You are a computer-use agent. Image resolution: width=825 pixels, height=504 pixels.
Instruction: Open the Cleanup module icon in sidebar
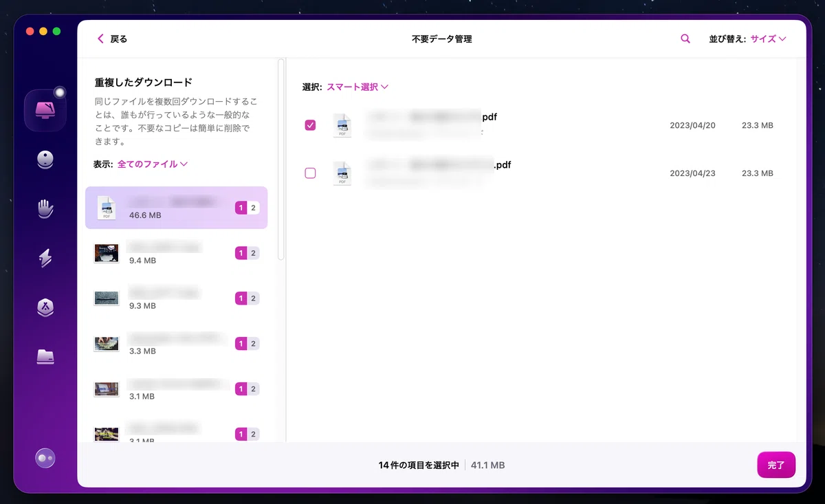point(45,160)
